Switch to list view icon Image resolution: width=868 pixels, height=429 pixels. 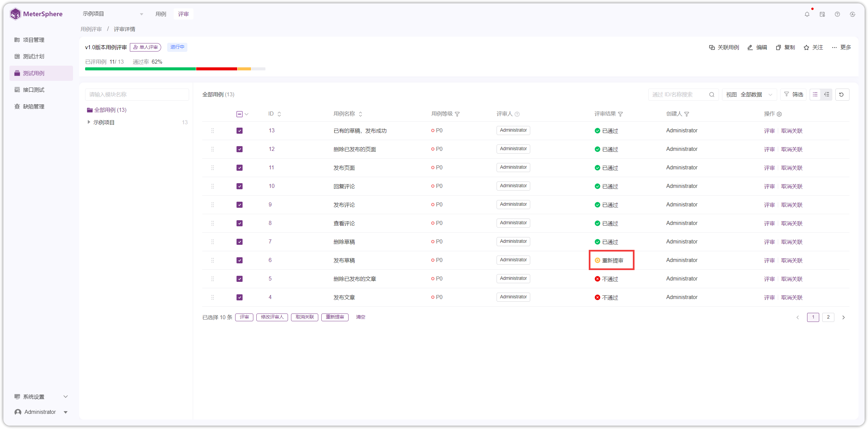815,94
